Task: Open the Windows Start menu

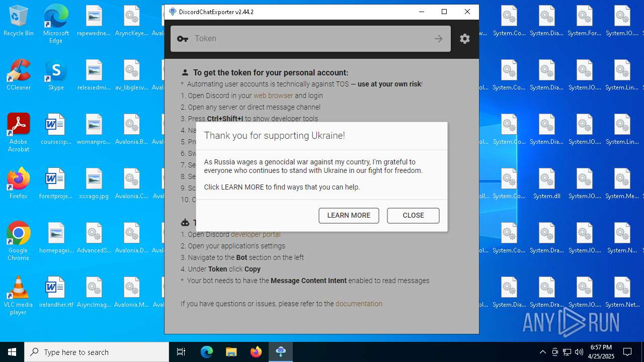Action: point(12,352)
